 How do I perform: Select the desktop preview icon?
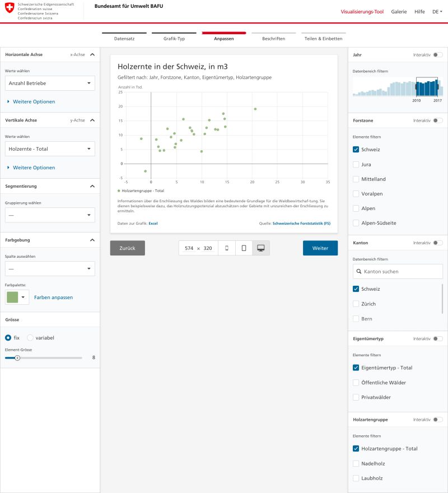coord(260,246)
